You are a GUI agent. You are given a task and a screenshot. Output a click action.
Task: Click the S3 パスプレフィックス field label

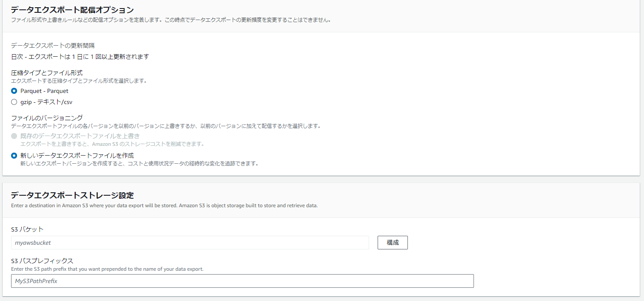point(42,261)
